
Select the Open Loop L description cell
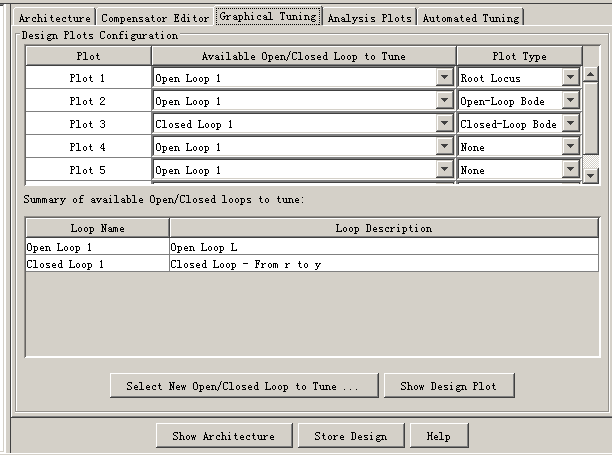coord(384,247)
